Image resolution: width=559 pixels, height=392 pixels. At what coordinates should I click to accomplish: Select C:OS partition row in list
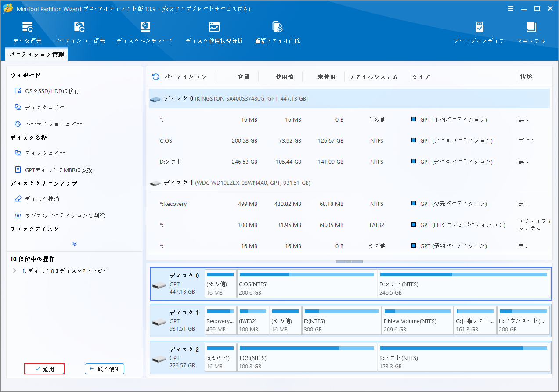[x=349, y=141]
